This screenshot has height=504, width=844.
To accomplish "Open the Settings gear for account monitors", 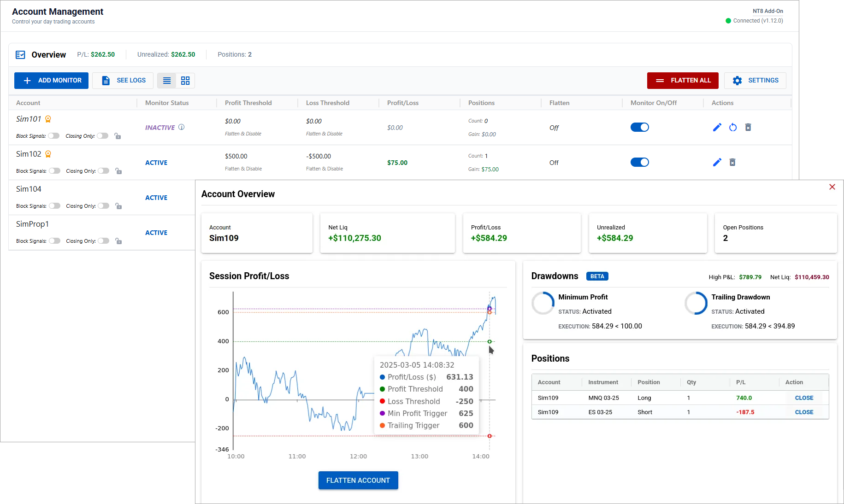I will coord(755,80).
